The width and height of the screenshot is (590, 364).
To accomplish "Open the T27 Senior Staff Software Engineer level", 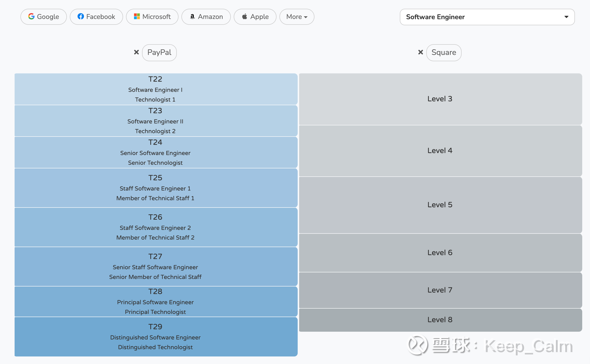I will click(x=156, y=267).
